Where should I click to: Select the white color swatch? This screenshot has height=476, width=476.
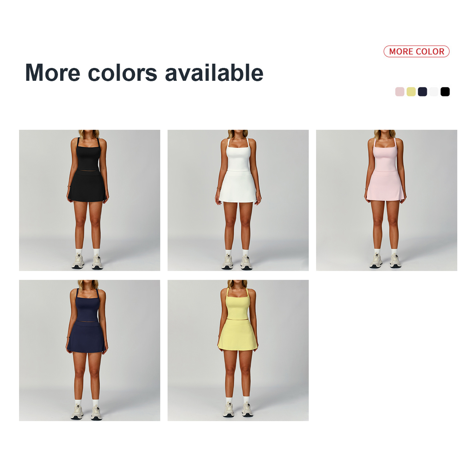(x=434, y=92)
